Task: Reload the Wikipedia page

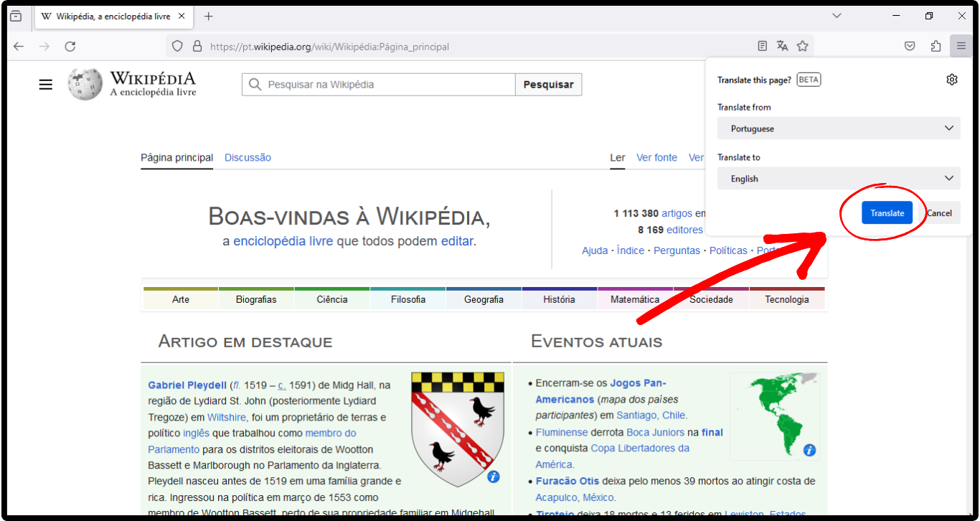Action: click(x=70, y=46)
